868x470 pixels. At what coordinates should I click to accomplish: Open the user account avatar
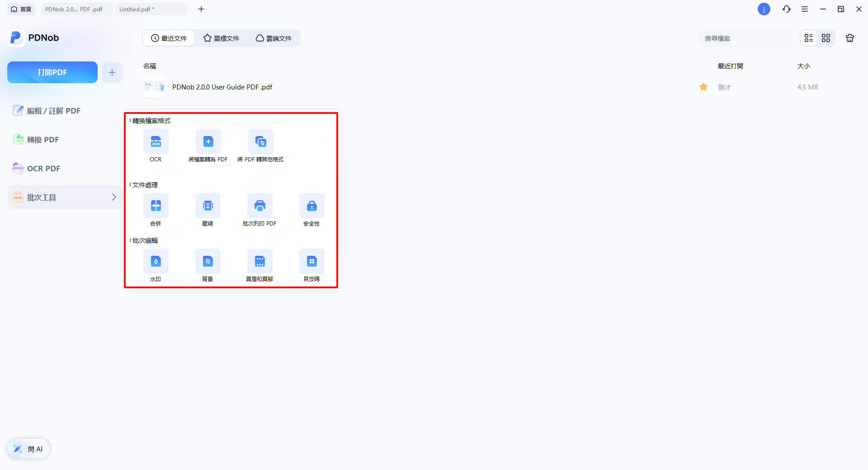click(764, 9)
